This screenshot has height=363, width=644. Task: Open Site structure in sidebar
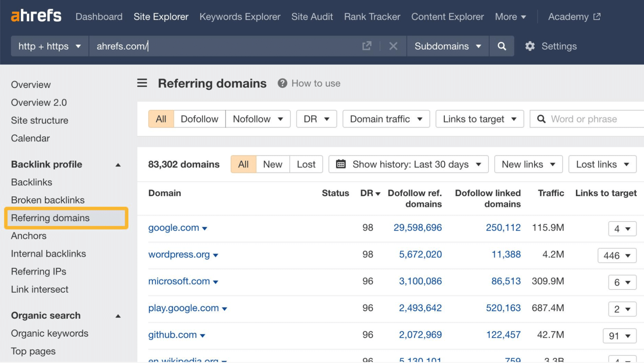[x=40, y=120]
